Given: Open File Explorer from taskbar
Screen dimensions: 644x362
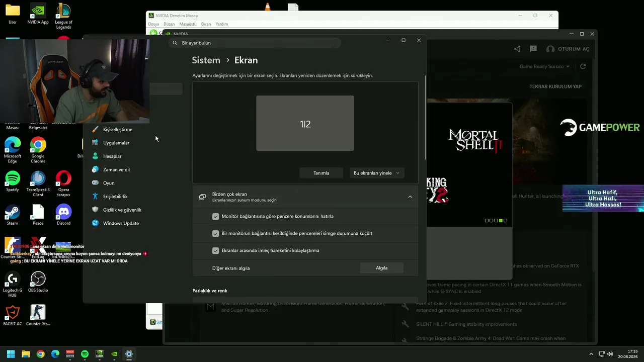Looking at the screenshot, I should (x=26, y=354).
